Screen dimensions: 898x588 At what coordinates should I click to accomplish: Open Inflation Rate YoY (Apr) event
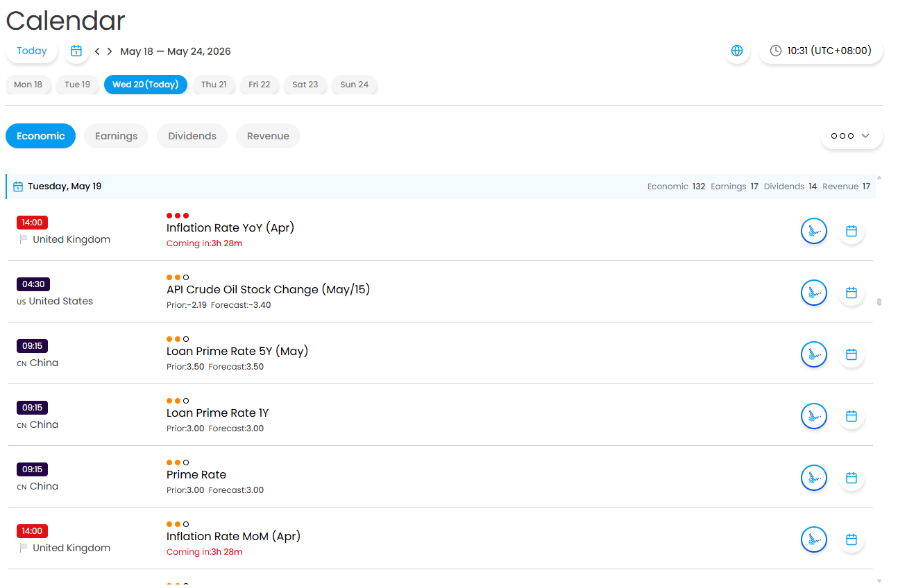pyautogui.click(x=230, y=228)
